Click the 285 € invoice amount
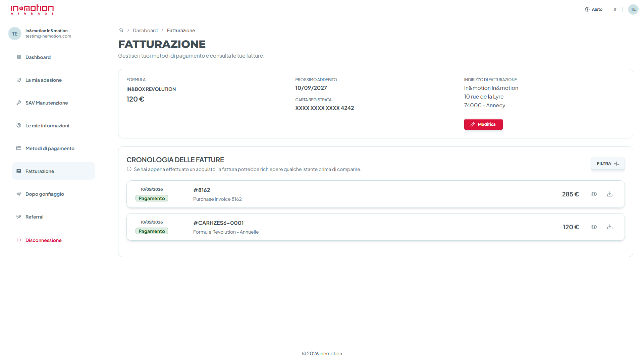This screenshot has width=644, height=362. [x=570, y=194]
